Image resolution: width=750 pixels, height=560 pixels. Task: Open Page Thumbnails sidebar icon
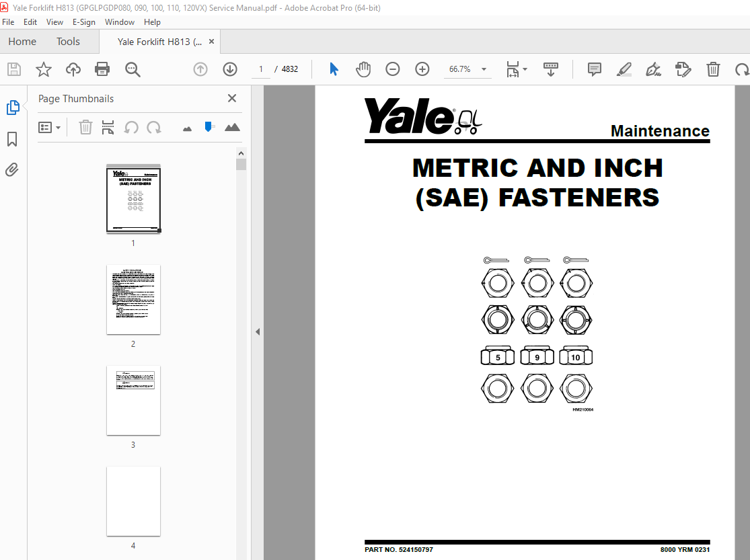point(13,108)
